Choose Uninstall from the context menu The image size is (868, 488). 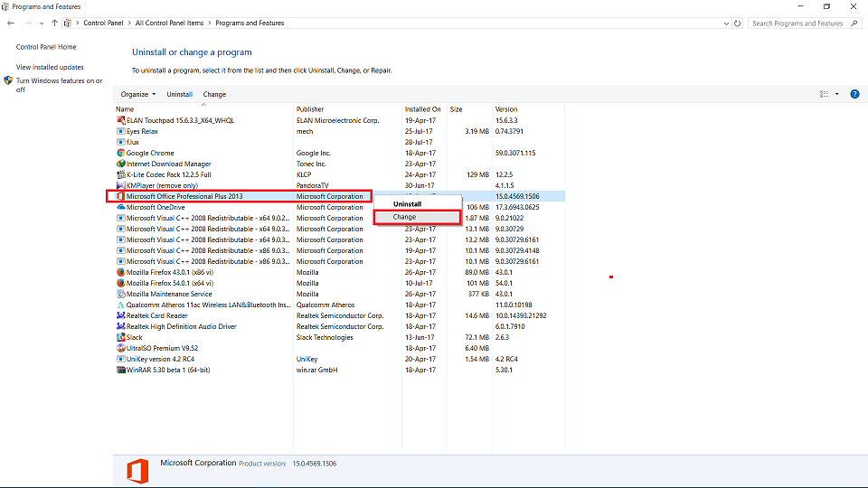[x=407, y=204]
